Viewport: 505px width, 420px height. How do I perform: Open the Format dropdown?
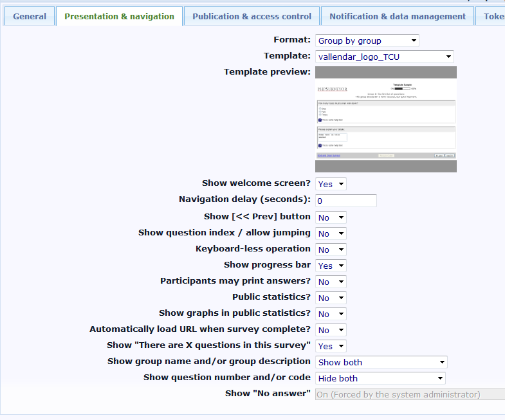367,41
